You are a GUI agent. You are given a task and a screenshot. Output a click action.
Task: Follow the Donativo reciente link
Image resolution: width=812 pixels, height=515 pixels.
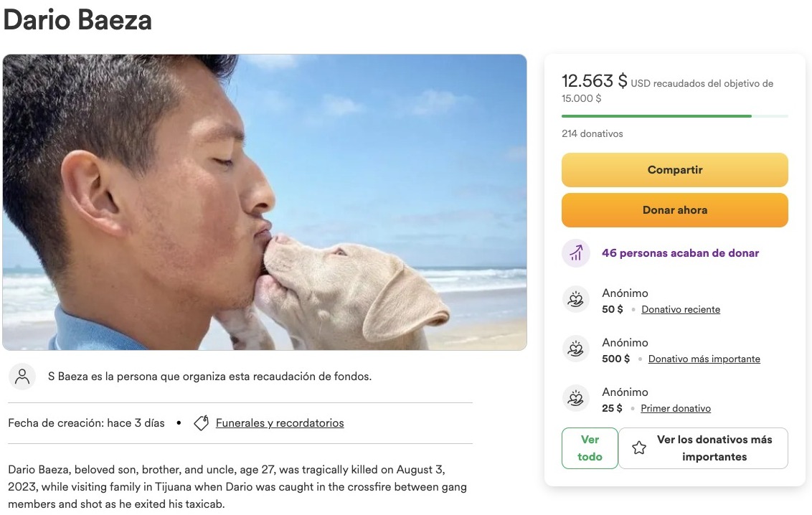point(681,310)
